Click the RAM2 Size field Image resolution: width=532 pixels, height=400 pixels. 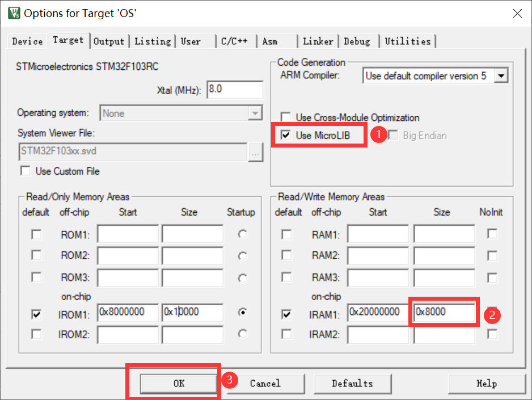click(x=444, y=255)
